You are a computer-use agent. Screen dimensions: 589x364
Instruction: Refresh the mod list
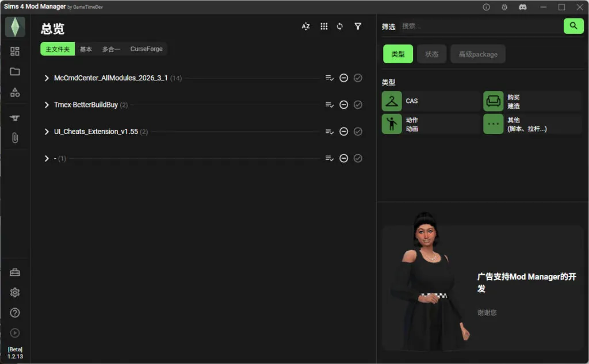click(340, 26)
